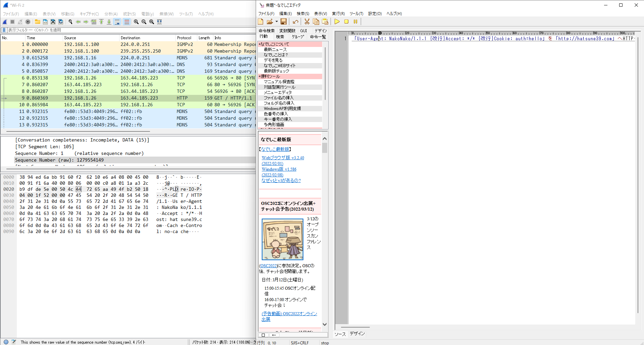Toggle auto-scroll during live capture
This screenshot has width=644, height=345.
pyautogui.click(x=117, y=22)
